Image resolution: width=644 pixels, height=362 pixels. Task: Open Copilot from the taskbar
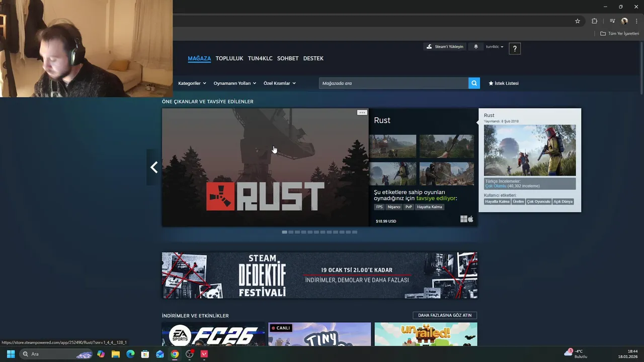point(101,354)
